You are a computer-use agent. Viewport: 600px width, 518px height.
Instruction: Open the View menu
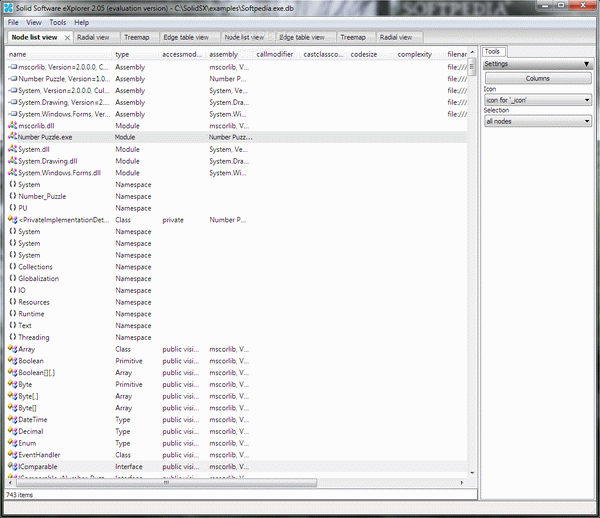tap(34, 23)
